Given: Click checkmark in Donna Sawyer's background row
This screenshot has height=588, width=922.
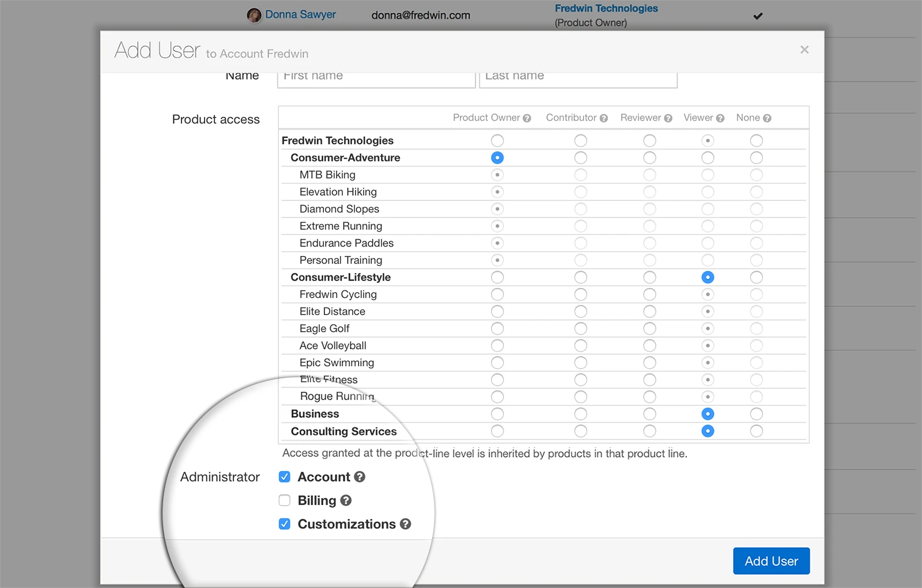Looking at the screenshot, I should pos(758,16).
